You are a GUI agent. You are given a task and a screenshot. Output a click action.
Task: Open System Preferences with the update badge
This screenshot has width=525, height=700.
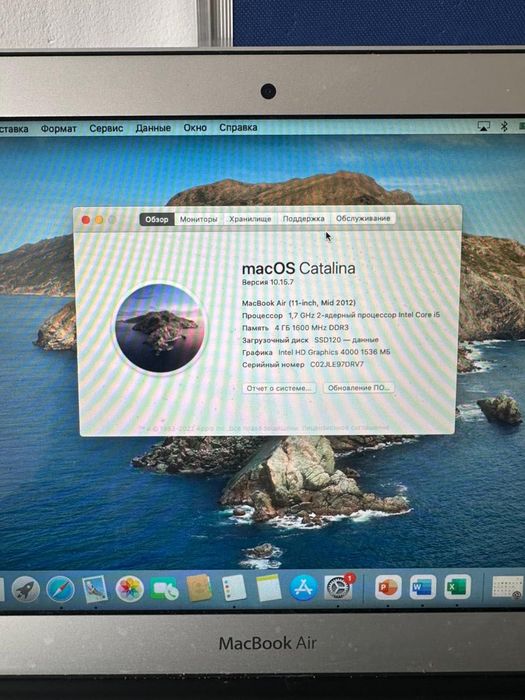click(338, 587)
